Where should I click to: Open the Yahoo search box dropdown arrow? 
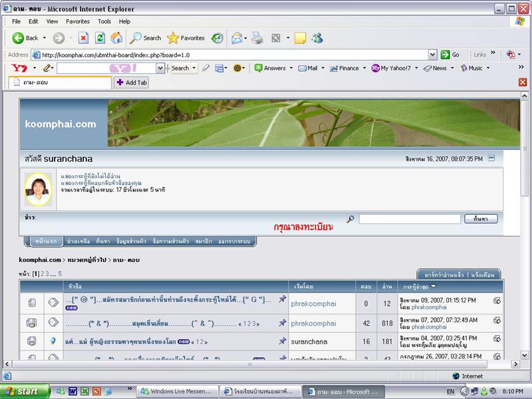pyautogui.click(x=160, y=68)
